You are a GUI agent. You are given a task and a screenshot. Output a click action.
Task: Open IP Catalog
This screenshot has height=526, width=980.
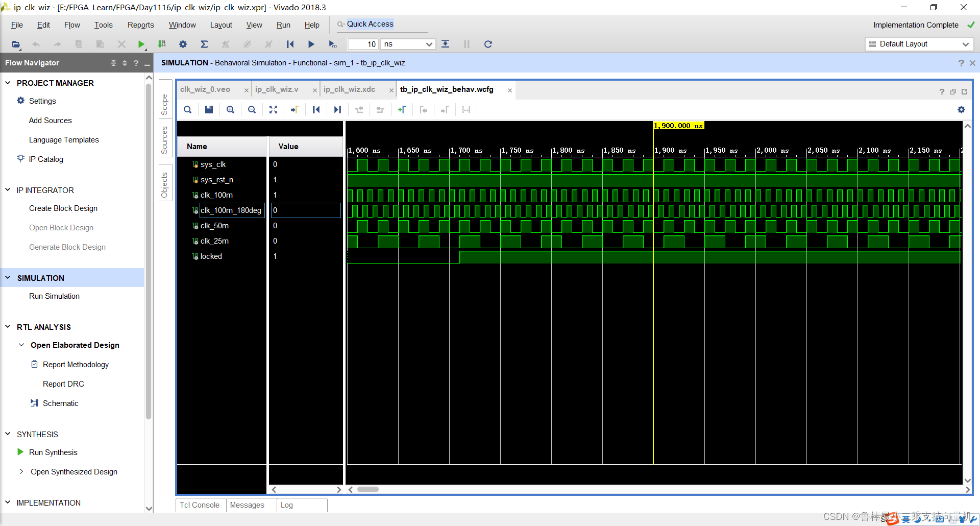46,159
